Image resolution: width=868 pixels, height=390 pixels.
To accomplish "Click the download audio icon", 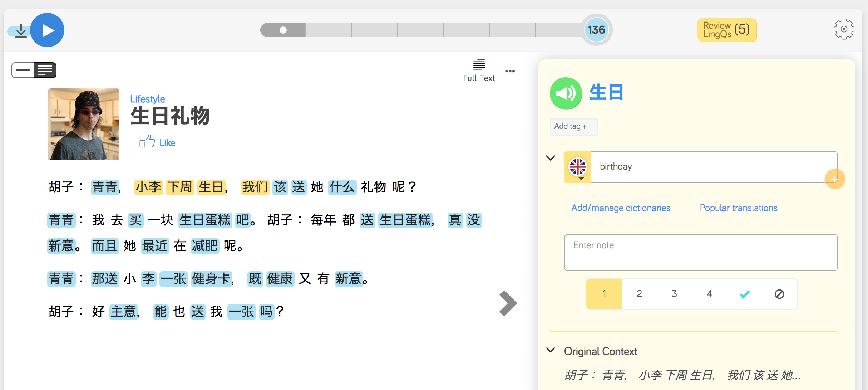I will coord(21,31).
